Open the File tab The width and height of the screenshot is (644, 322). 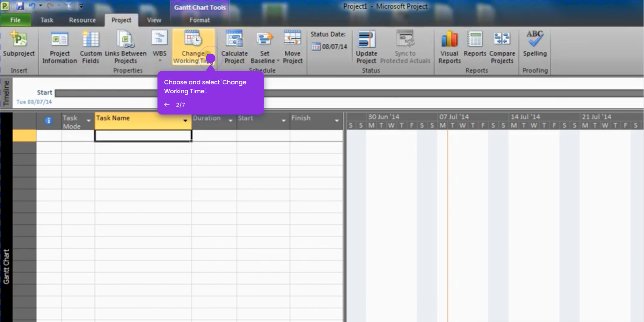click(x=15, y=20)
